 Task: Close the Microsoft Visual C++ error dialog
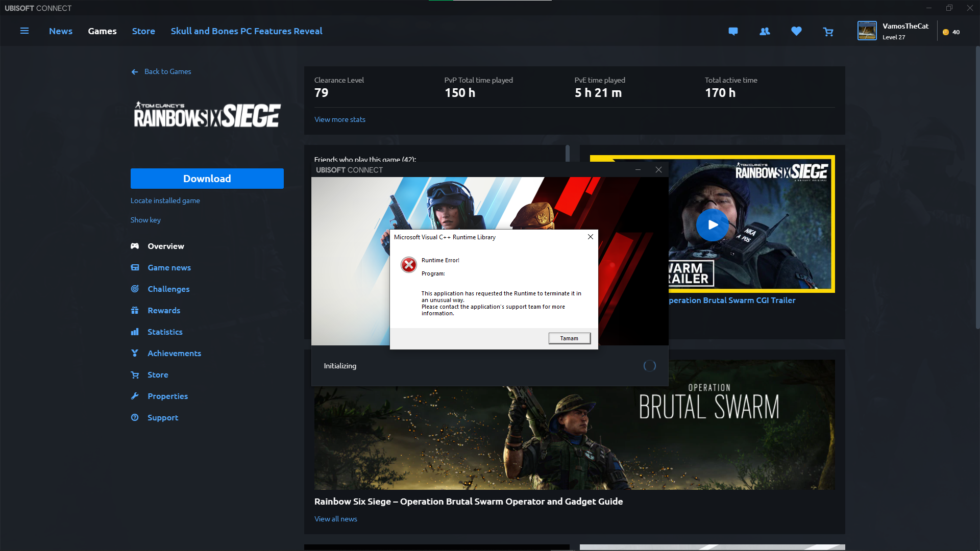coord(591,237)
